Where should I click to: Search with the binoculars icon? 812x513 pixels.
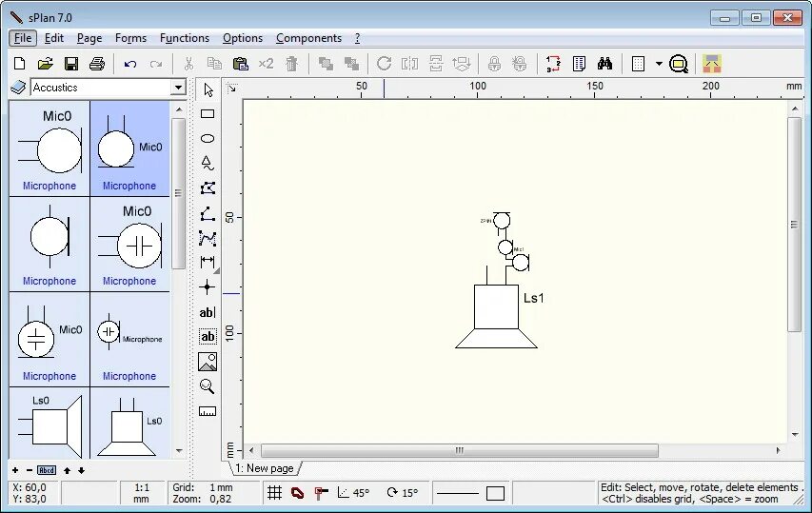point(604,64)
